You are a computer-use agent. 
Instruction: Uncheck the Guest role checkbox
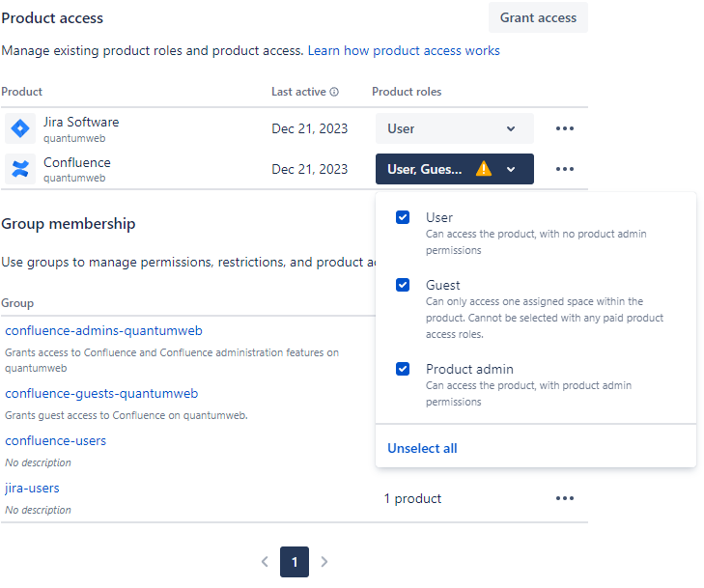coord(403,285)
